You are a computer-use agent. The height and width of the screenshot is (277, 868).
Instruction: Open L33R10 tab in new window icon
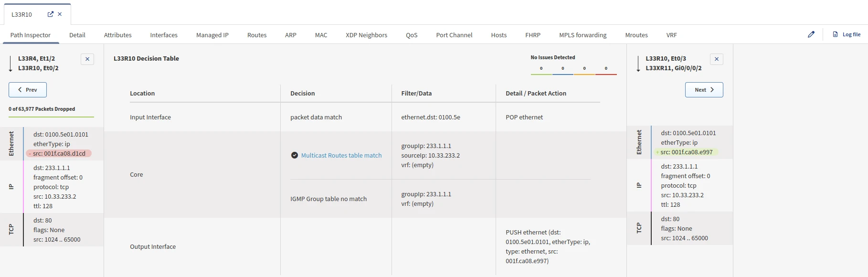coord(51,14)
